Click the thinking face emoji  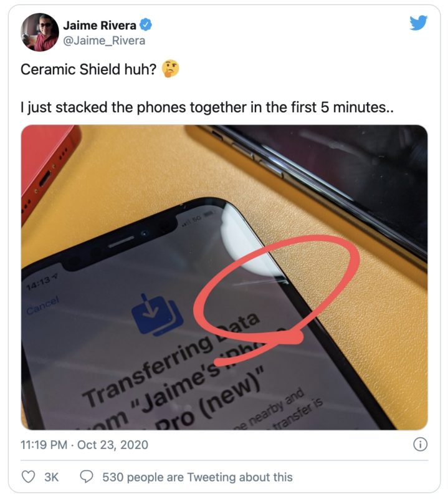pos(171,69)
